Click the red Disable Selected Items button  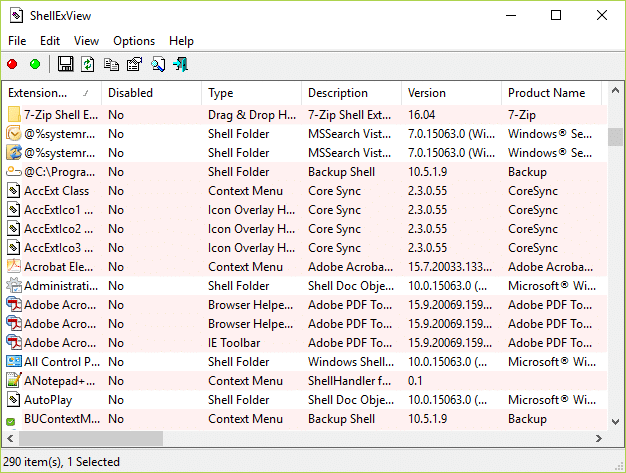13,65
